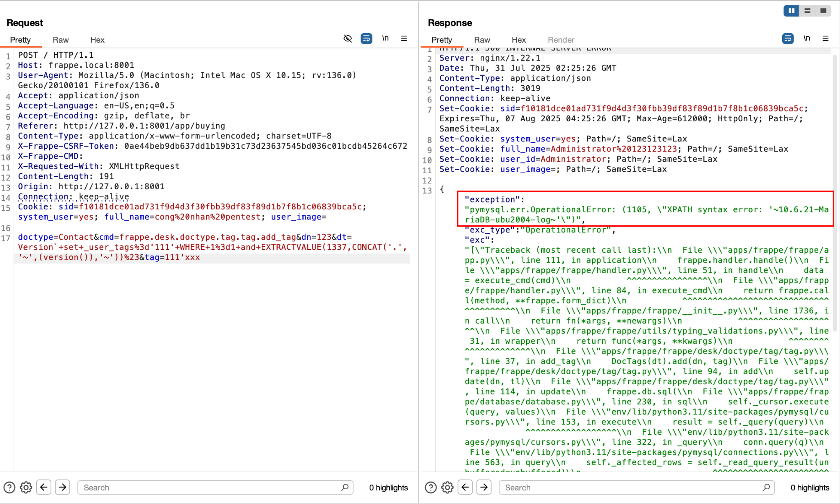Open Request search settings gear

coord(26,487)
